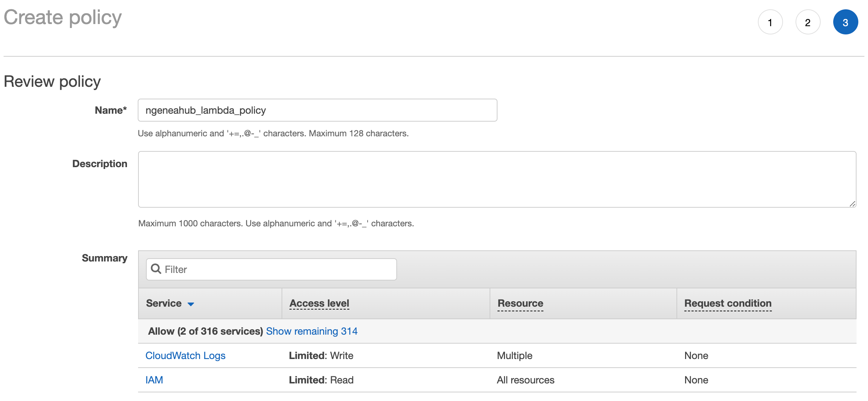Click the Request condition column header
This screenshot has height=401, width=868.
point(727,303)
